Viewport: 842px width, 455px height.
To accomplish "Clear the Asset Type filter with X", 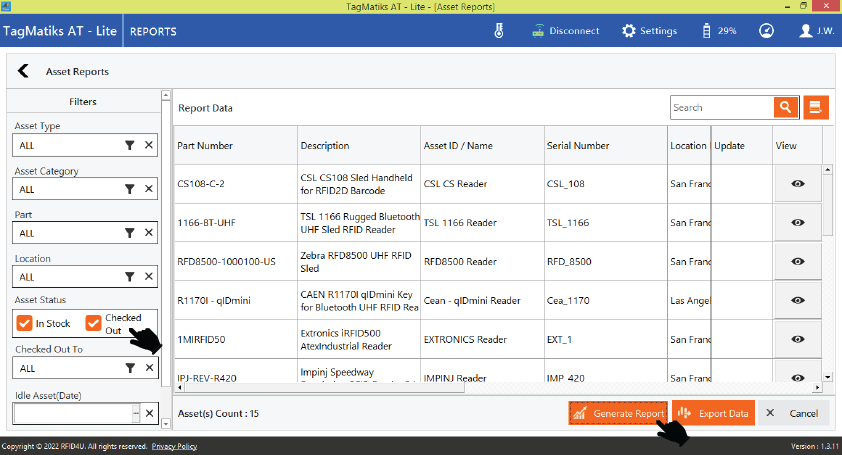I will 148,145.
